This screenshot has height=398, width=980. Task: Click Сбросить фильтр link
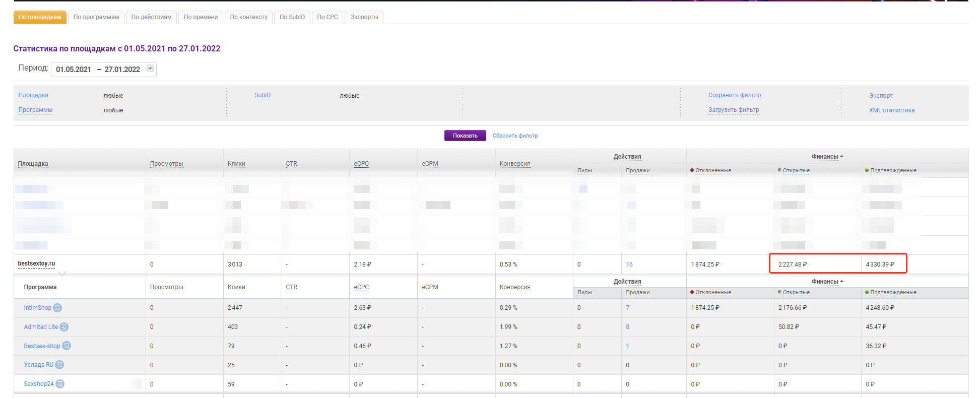[515, 136]
